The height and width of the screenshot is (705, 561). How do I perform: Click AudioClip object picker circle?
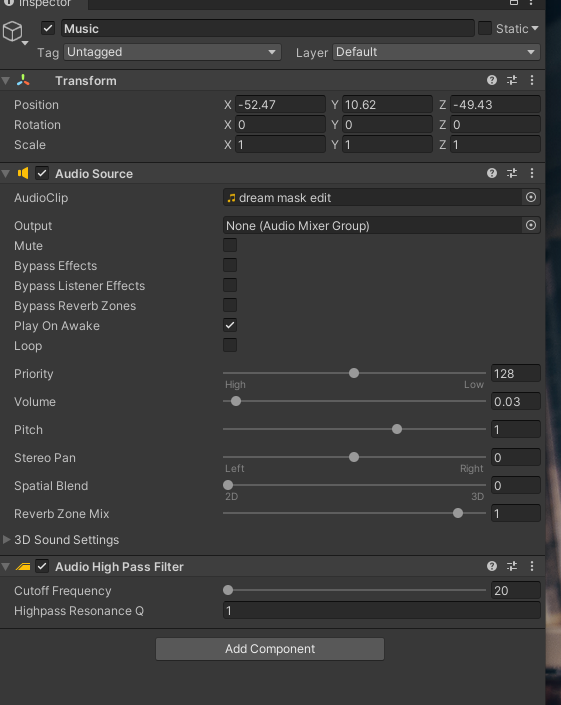point(531,197)
